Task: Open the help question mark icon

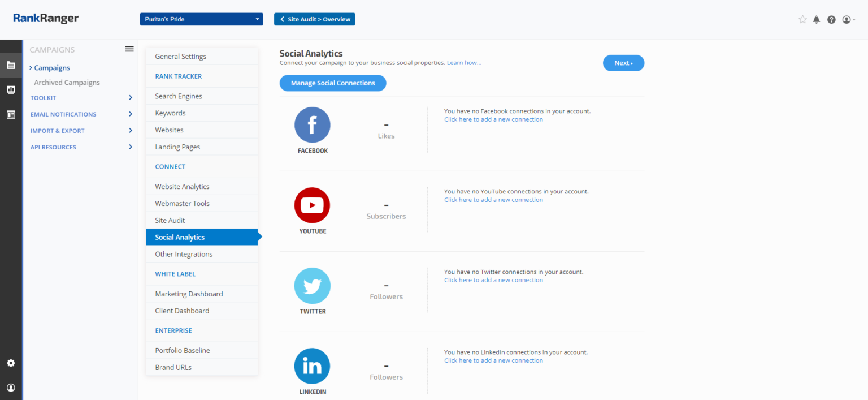Action: (x=831, y=20)
